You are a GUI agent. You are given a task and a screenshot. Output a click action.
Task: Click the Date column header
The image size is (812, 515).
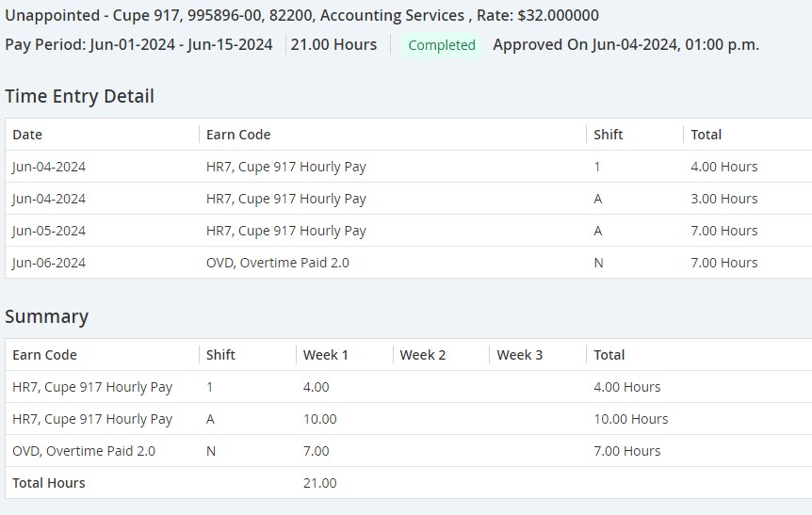pos(27,135)
